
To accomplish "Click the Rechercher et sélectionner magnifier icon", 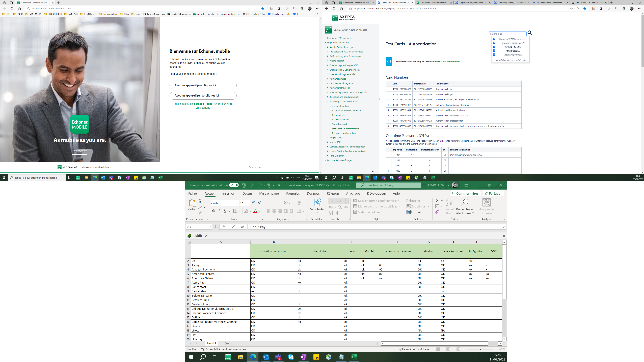I will (x=465, y=203).
